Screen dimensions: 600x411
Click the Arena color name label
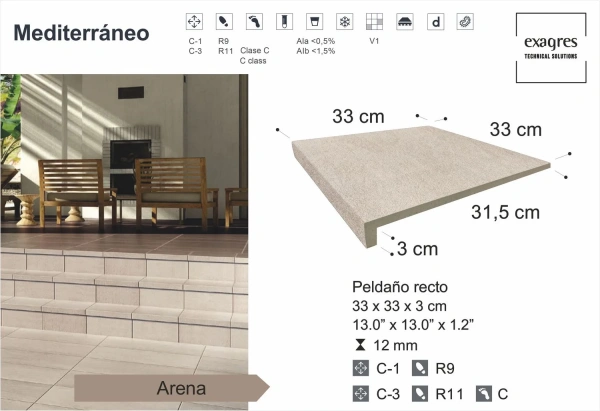pyautogui.click(x=181, y=387)
